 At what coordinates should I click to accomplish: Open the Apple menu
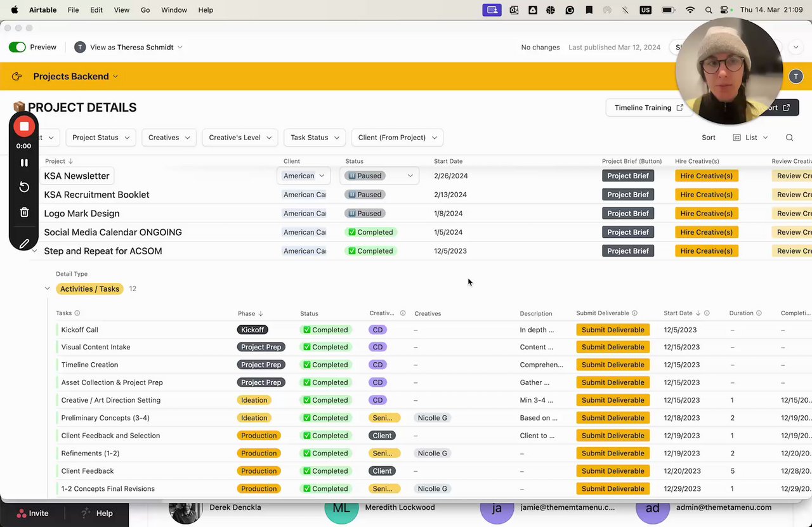point(14,10)
